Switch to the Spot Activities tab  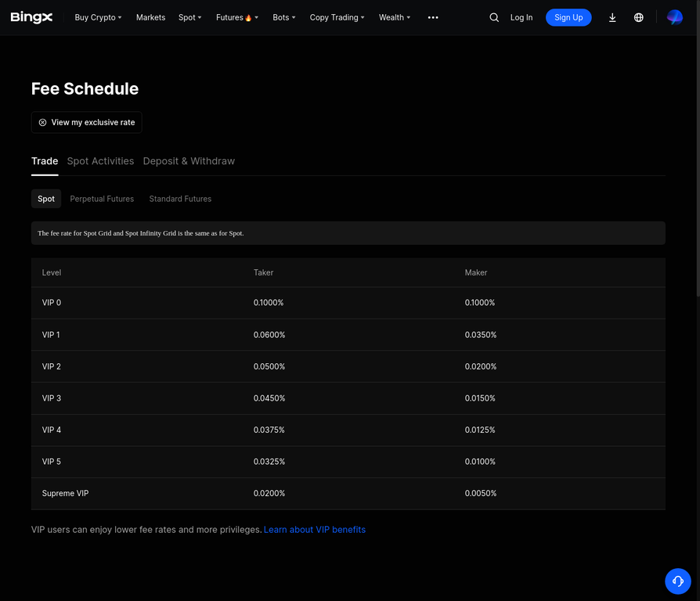pyautogui.click(x=100, y=161)
